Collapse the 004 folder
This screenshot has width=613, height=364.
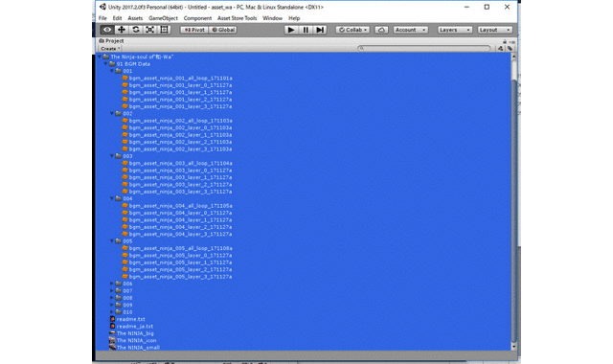point(112,198)
